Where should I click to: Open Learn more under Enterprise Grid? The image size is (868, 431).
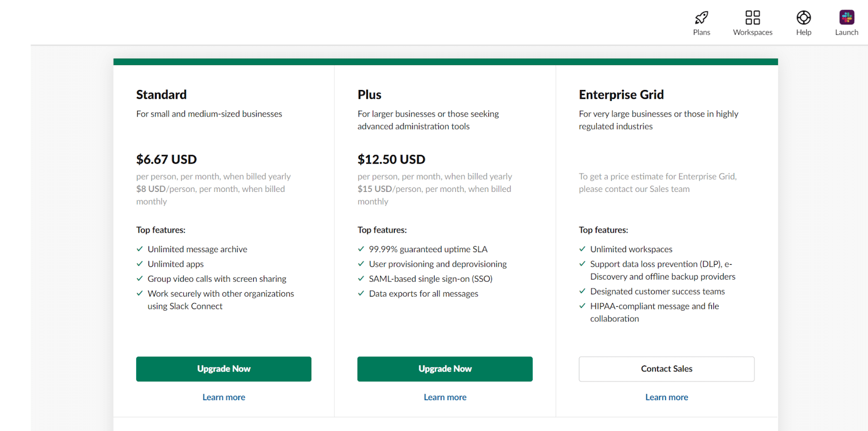[x=666, y=397]
